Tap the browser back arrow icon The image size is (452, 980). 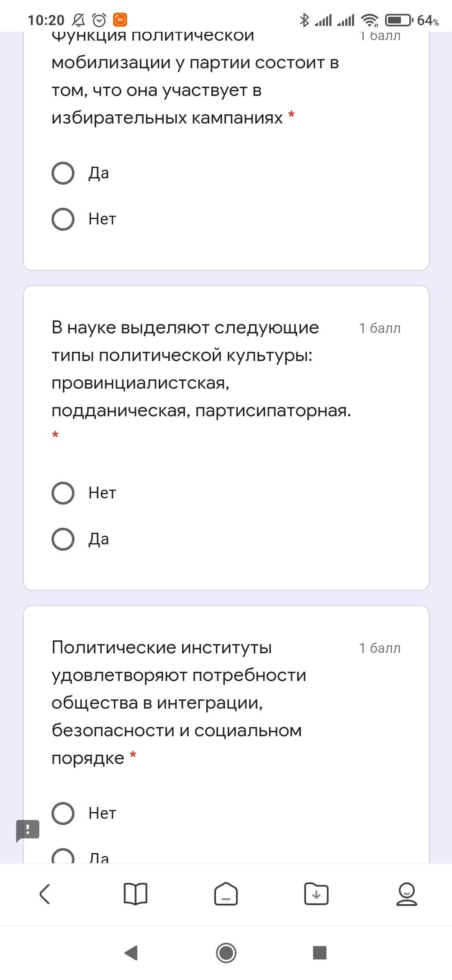[x=45, y=894]
